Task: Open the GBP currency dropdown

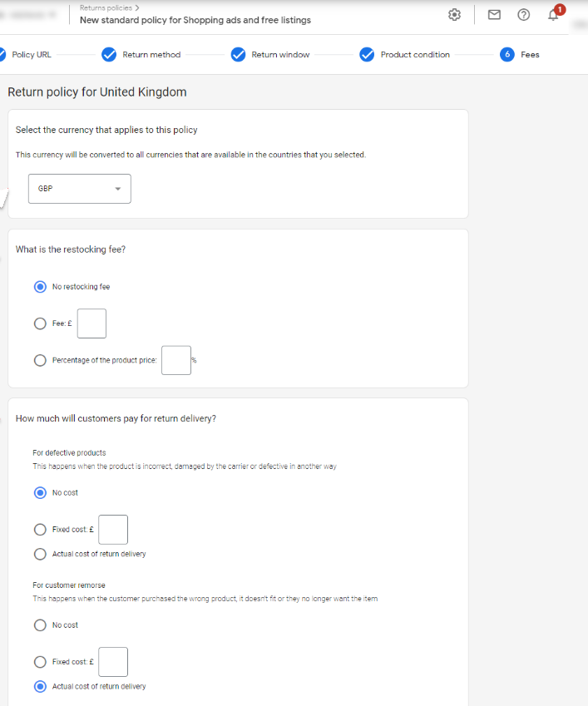Action: tap(80, 189)
